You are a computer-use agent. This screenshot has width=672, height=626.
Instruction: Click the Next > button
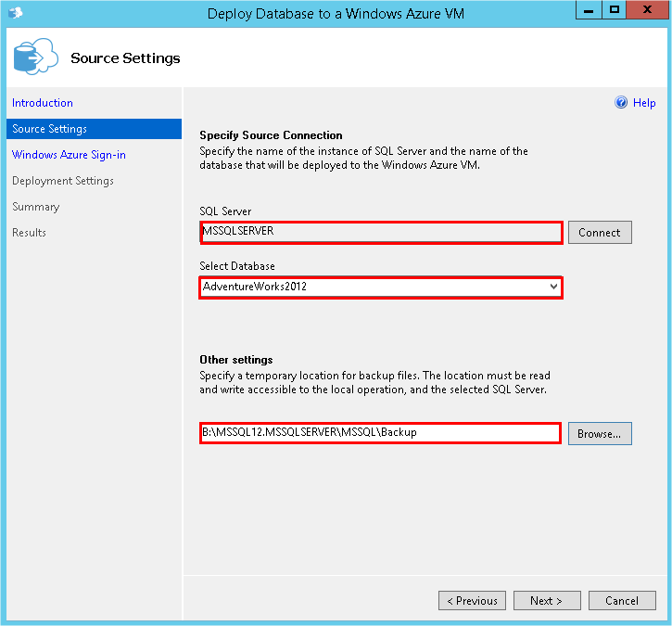(547, 600)
